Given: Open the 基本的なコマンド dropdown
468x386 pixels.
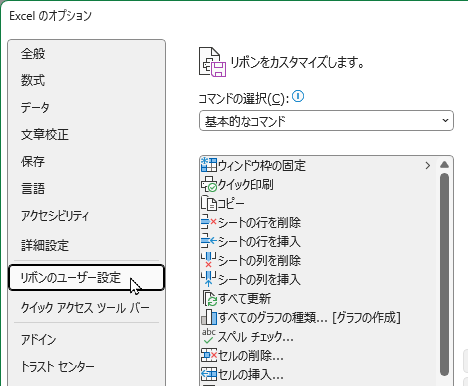Looking at the screenshot, I should (326, 120).
